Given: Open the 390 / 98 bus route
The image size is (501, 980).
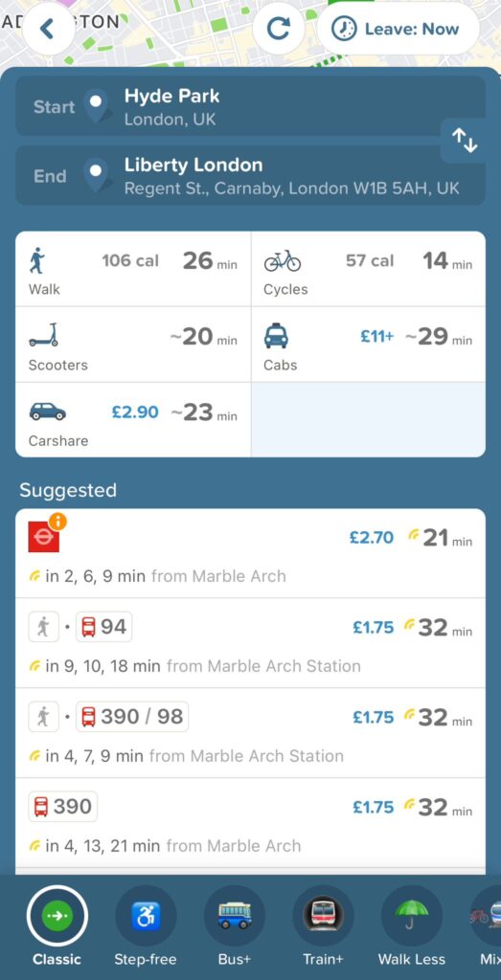Looking at the screenshot, I should click(x=250, y=733).
